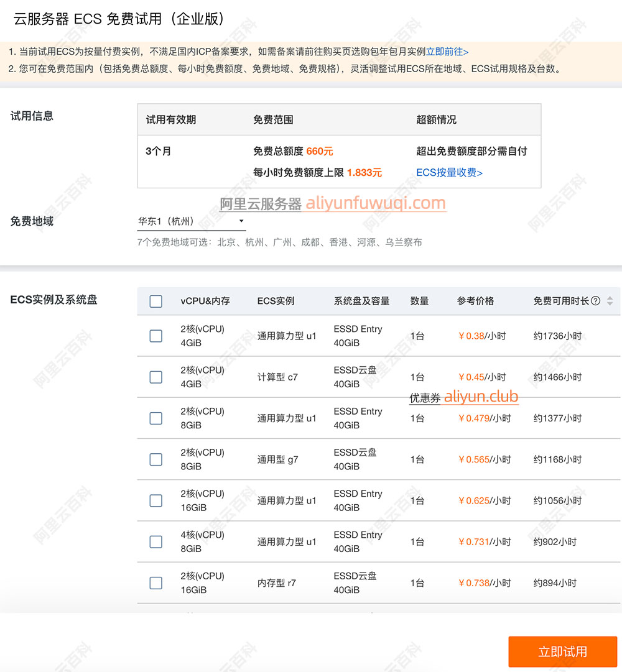
Task: Select the 4核 8GiB u1 instance checkbox
Action: [x=156, y=542]
